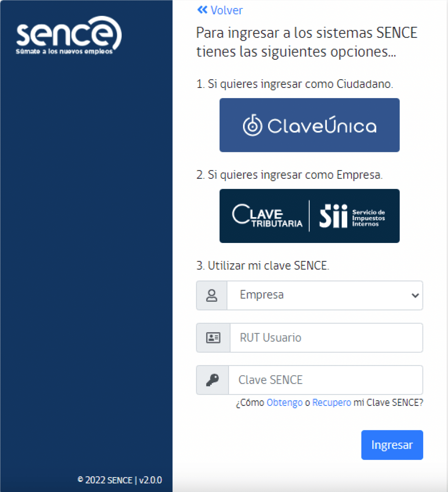
Task: Log in with ClaveÚnica button
Action: [310, 125]
